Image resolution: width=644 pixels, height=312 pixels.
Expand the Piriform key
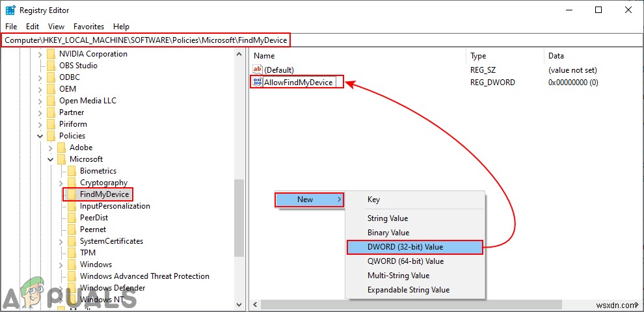[40, 124]
